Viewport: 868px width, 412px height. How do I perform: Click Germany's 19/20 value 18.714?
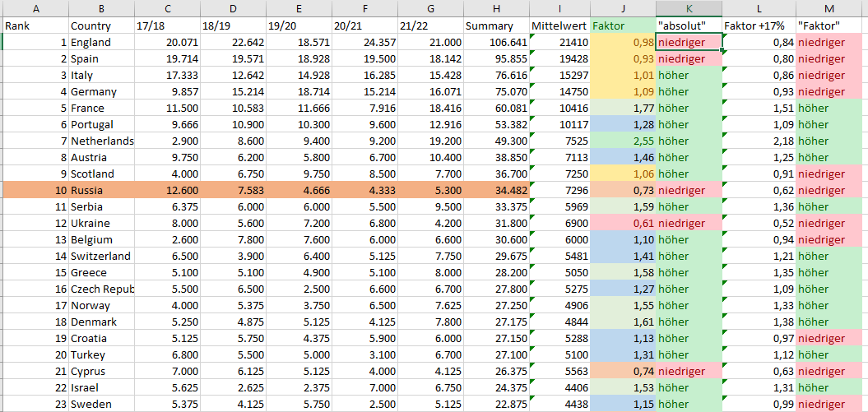tap(299, 92)
